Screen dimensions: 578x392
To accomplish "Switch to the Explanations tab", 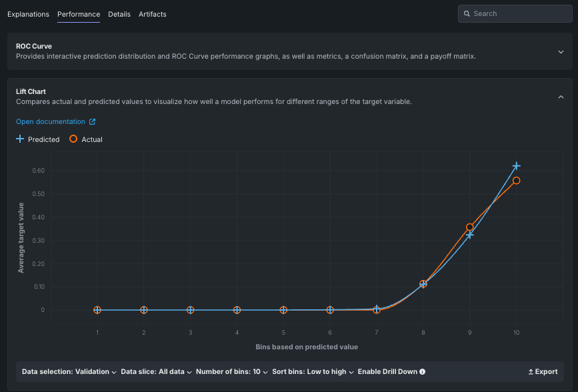I will (28, 14).
